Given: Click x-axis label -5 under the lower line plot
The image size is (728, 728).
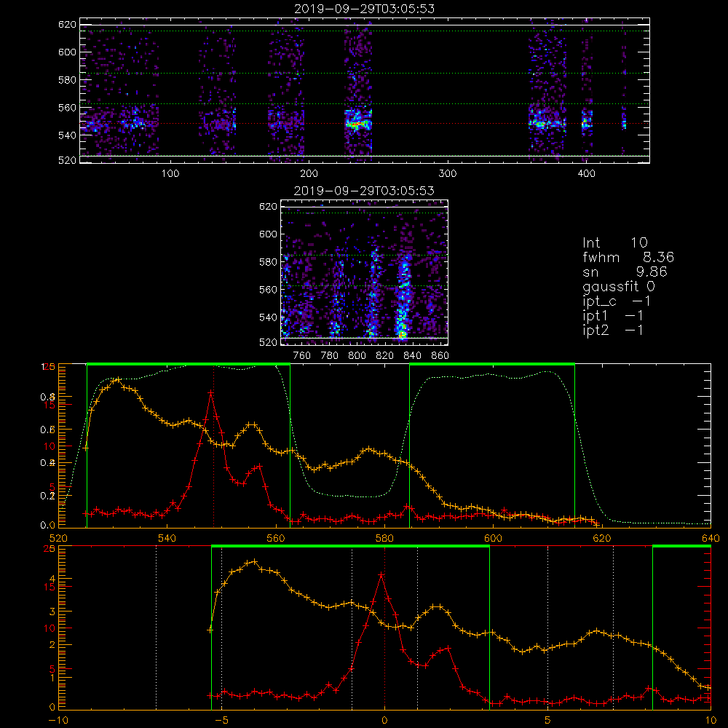Looking at the screenshot, I should pos(221,721).
